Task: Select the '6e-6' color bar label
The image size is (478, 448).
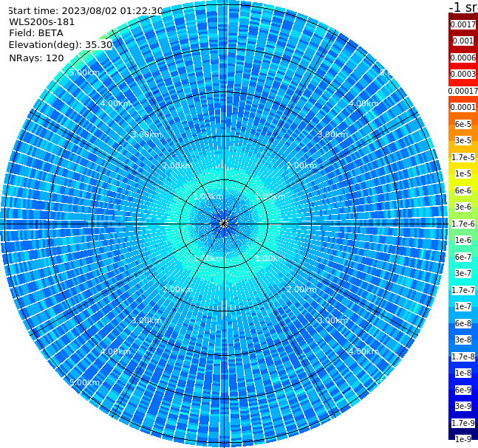Action: tap(463, 190)
